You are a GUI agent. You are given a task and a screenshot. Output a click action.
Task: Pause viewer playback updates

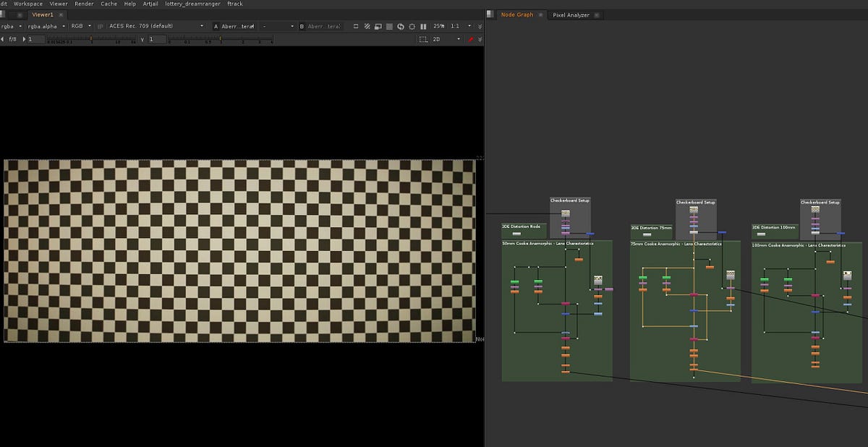(424, 26)
